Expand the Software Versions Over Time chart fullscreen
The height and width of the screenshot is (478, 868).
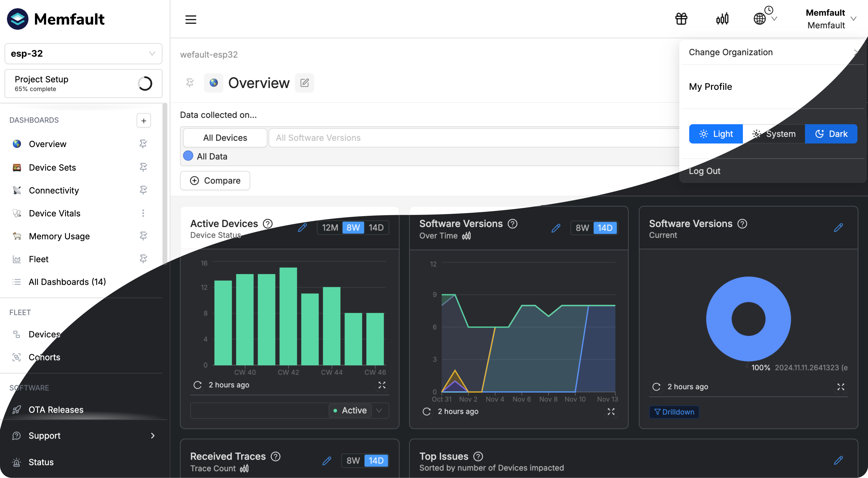coord(611,411)
